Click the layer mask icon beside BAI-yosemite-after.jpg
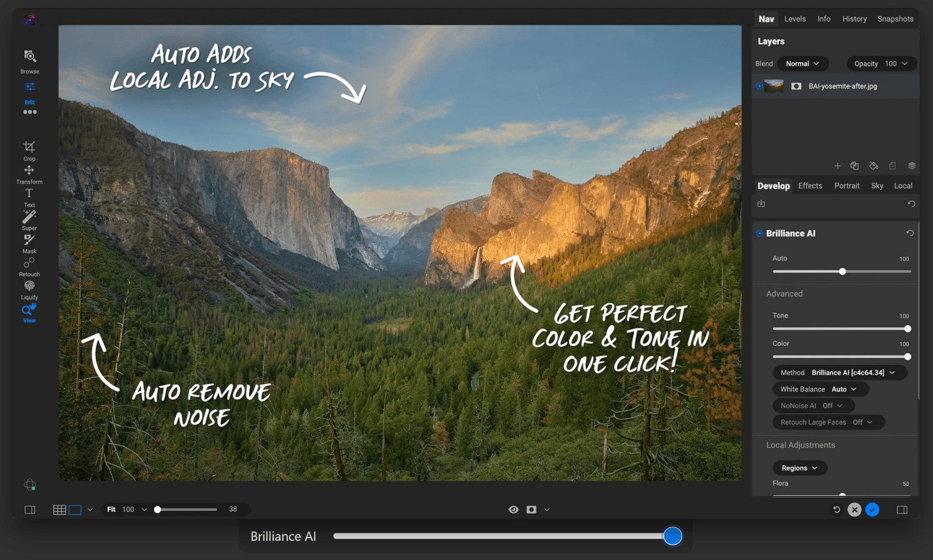933x560 pixels. [796, 86]
